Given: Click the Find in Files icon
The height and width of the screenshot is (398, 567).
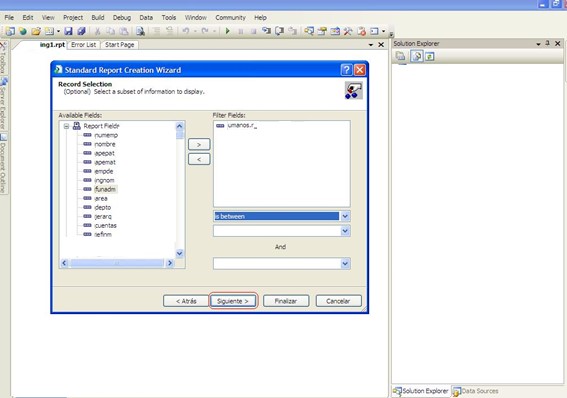Looking at the screenshot, I should tap(140, 31).
